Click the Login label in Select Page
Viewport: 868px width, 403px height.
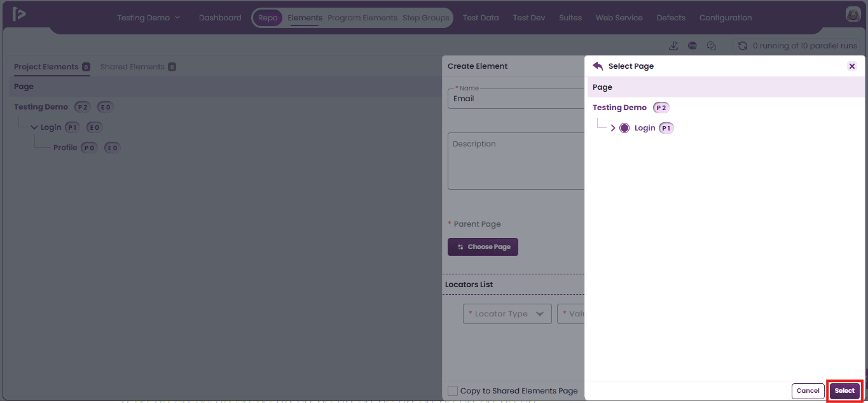[x=645, y=128]
